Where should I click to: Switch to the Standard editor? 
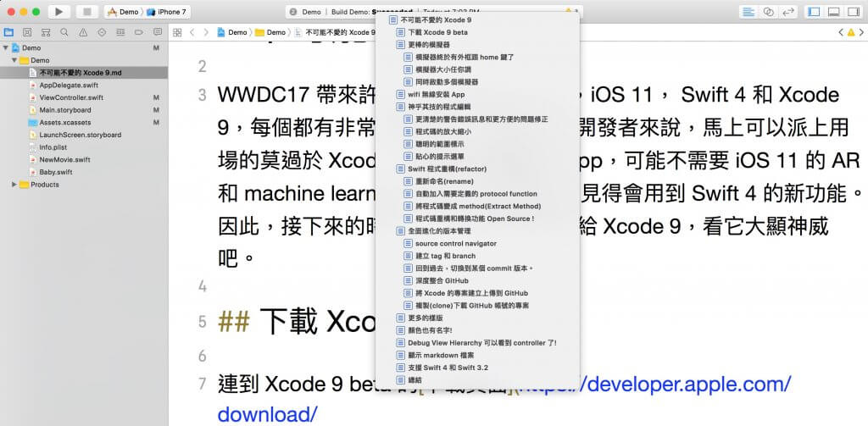click(748, 12)
